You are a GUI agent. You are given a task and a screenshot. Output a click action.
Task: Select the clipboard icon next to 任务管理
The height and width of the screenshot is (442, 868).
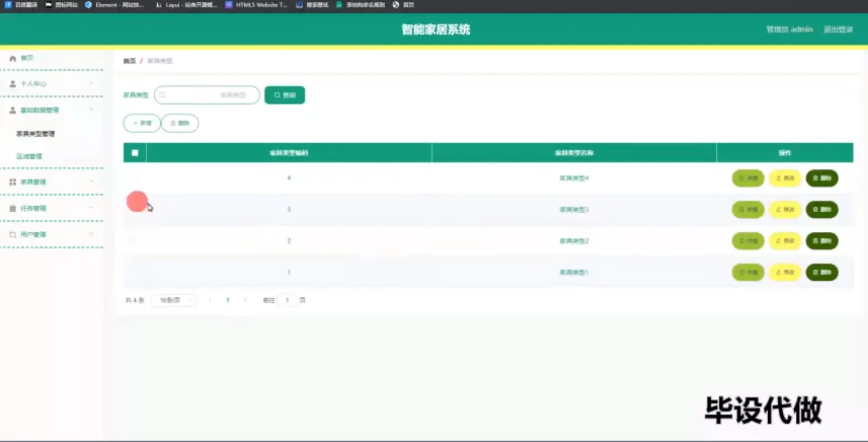pos(12,208)
